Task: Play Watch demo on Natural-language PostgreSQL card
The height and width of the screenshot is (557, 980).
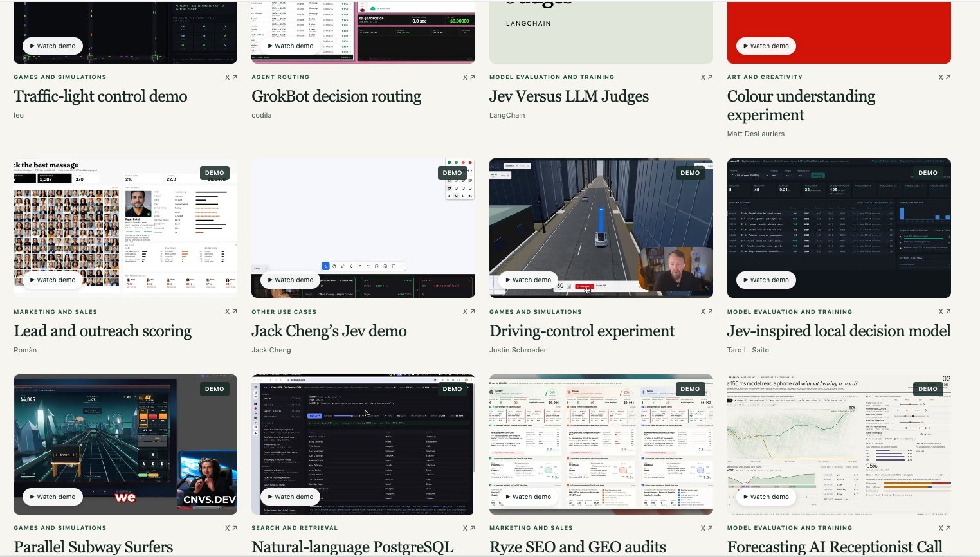Action: (x=291, y=497)
